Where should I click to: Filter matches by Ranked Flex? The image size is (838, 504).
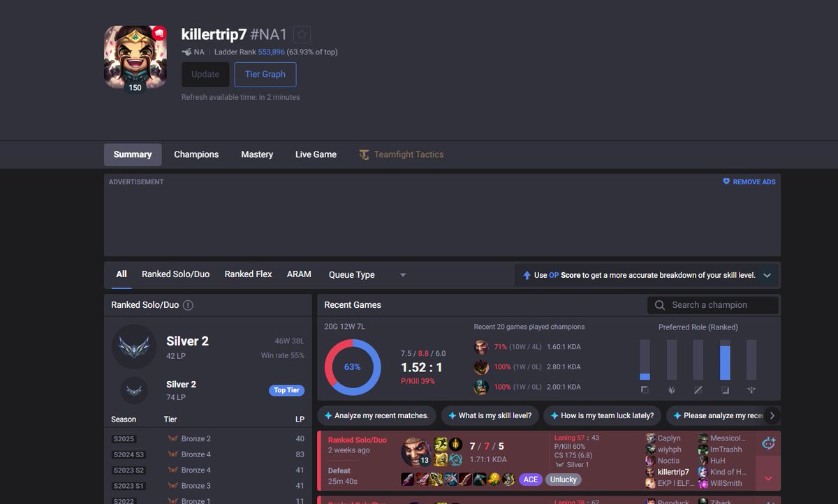tap(248, 274)
